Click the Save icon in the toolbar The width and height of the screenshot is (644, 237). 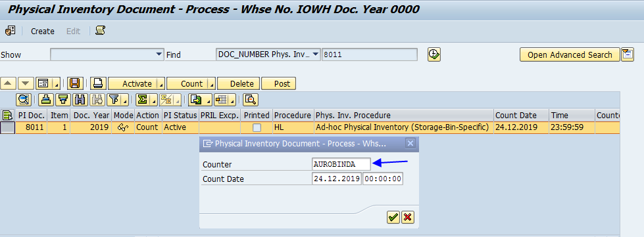pos(75,83)
